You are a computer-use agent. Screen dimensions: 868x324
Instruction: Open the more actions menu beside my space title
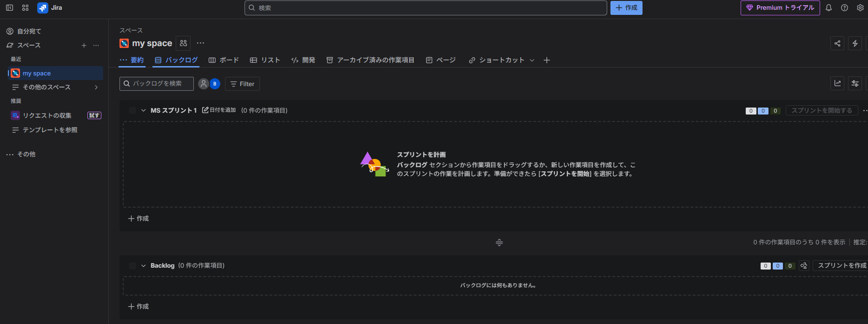pyautogui.click(x=200, y=43)
